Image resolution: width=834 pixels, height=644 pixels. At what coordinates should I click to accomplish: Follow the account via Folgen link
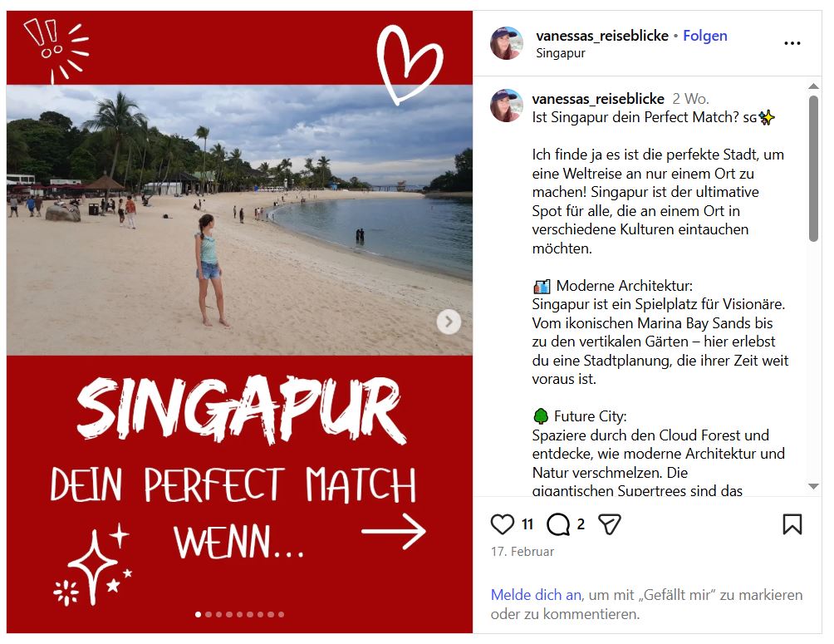[704, 36]
